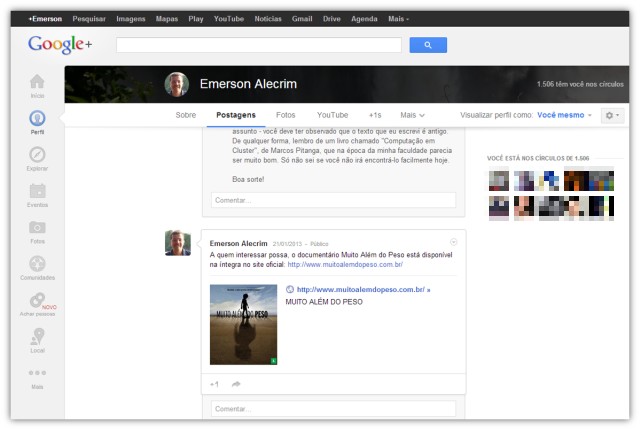
Task: Click the heading VOCÊ ESTÁ NOS CÍRCULOS DE 1.506
Action: pos(538,158)
